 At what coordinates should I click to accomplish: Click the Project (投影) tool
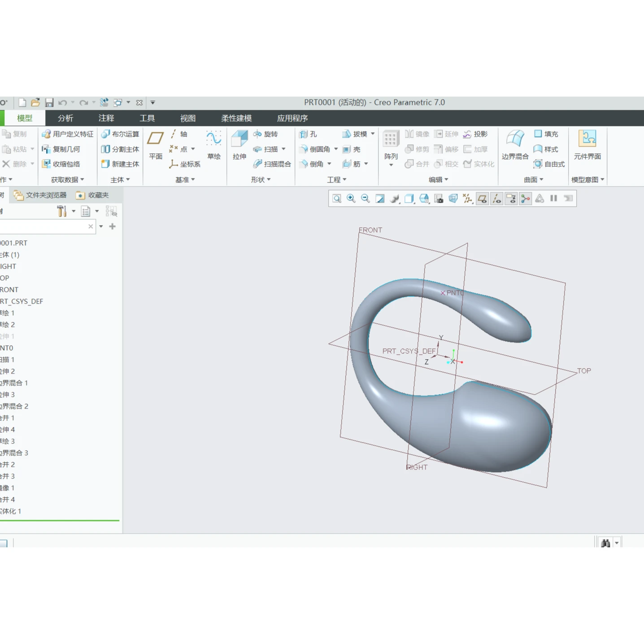click(475, 134)
